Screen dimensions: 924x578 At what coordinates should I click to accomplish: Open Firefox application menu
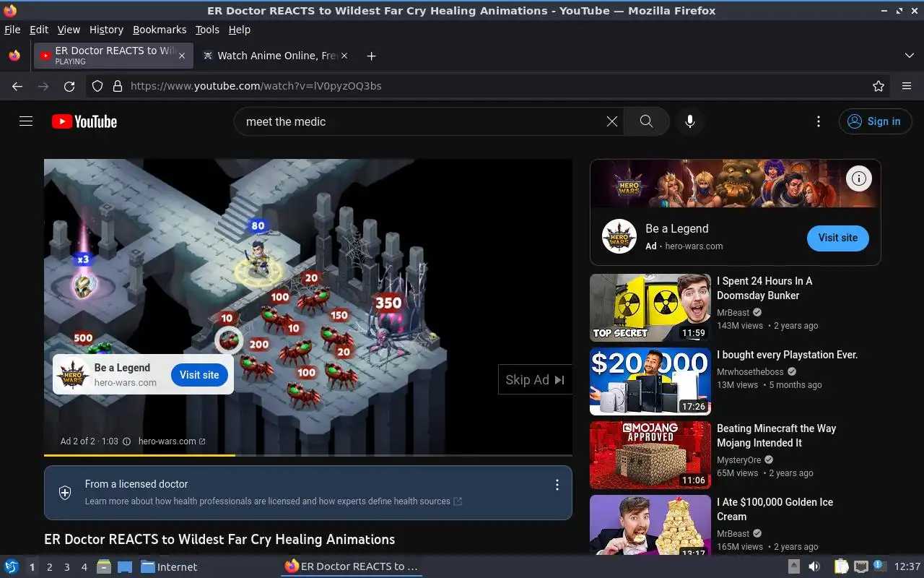click(907, 86)
